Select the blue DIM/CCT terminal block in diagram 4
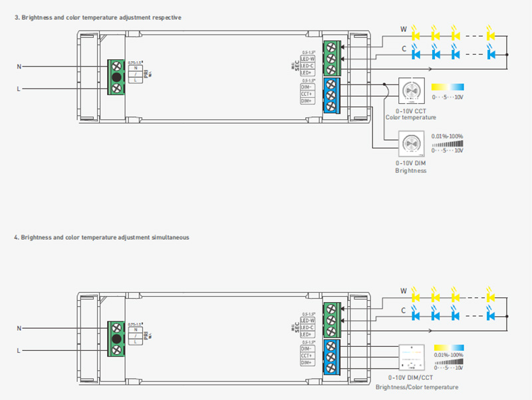Viewport: 532px width, 400px height. pyautogui.click(x=331, y=357)
